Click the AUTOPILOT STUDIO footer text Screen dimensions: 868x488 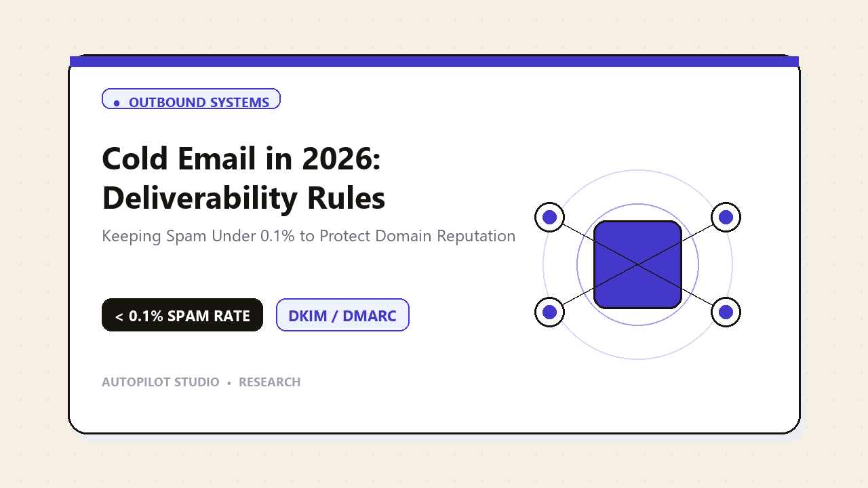(161, 382)
